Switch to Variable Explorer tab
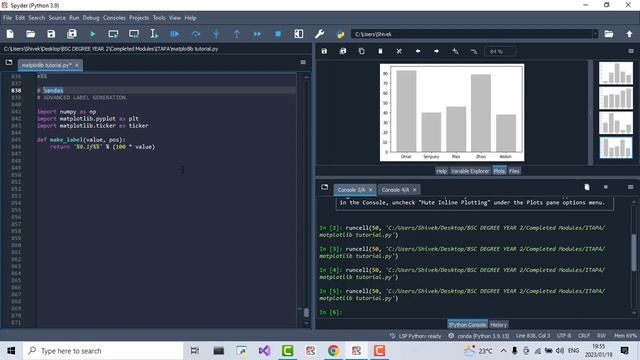The width and height of the screenshot is (640, 360). tap(470, 171)
